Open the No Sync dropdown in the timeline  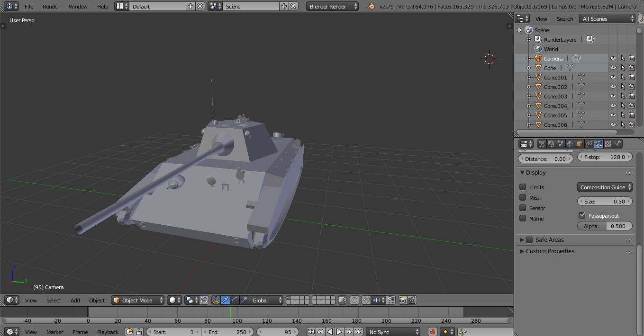pyautogui.click(x=393, y=331)
